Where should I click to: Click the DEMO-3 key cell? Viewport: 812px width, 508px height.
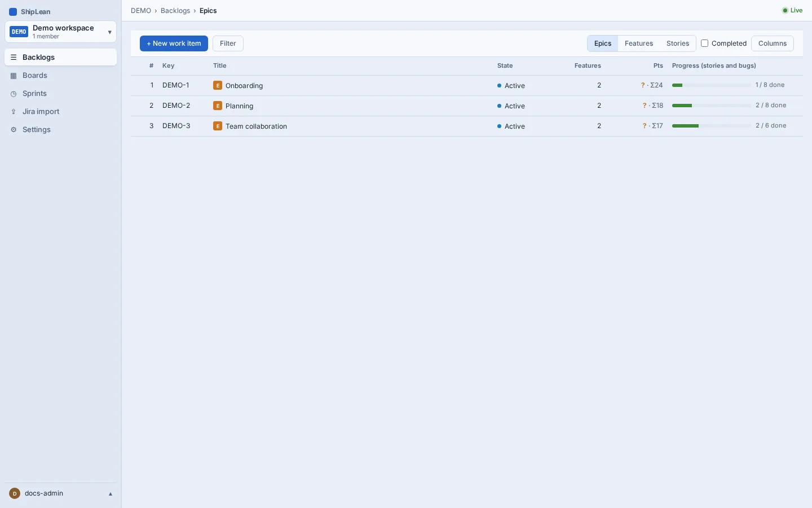click(x=176, y=126)
